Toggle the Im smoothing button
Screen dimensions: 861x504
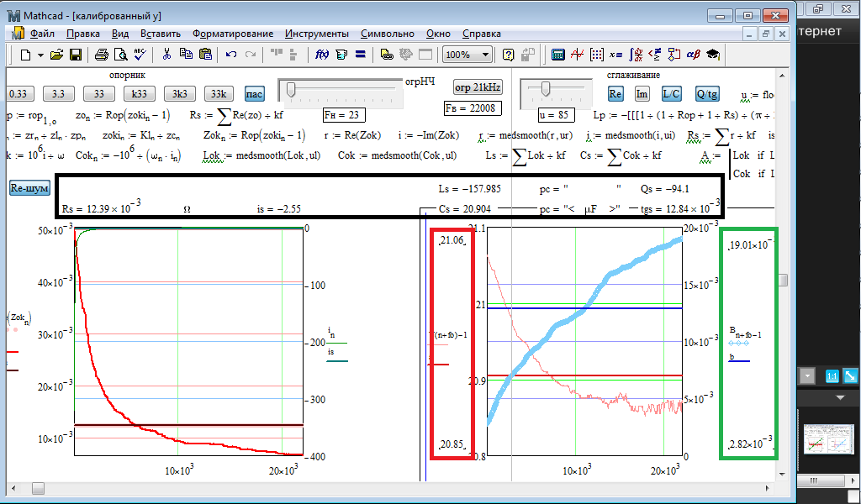(642, 93)
